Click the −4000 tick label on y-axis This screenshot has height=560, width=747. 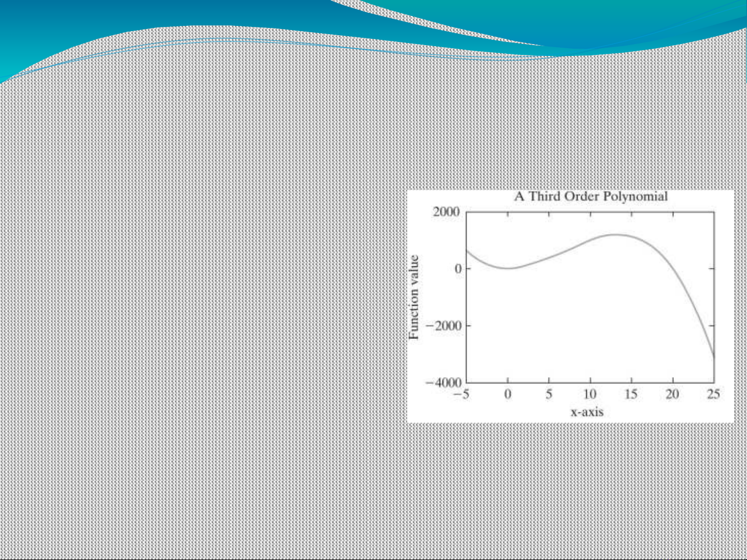point(442,383)
